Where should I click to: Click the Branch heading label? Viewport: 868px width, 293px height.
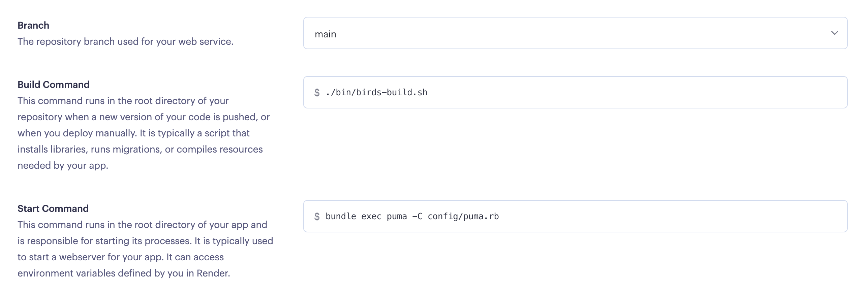coord(33,25)
